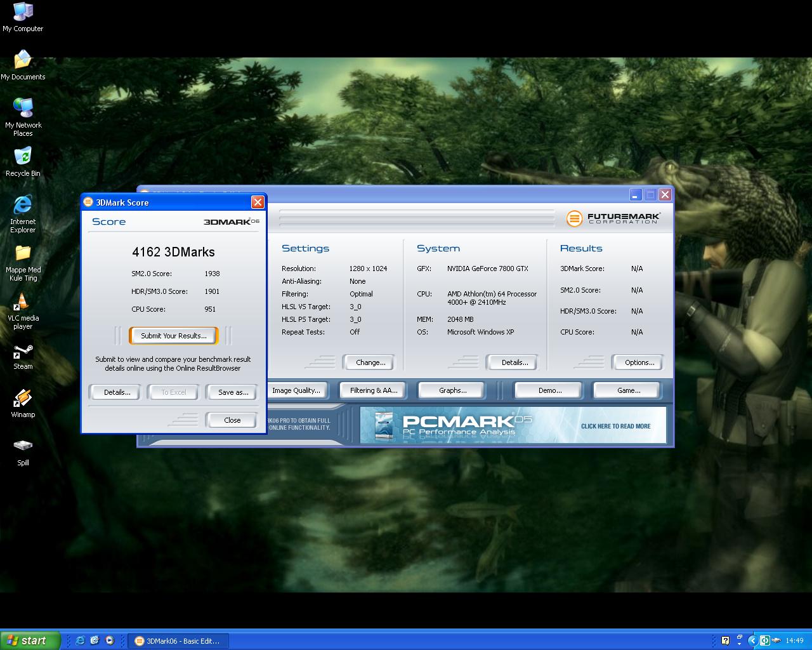The image size is (812, 650).
Task: Launch Internet Explorer from desktop
Action: point(23,214)
